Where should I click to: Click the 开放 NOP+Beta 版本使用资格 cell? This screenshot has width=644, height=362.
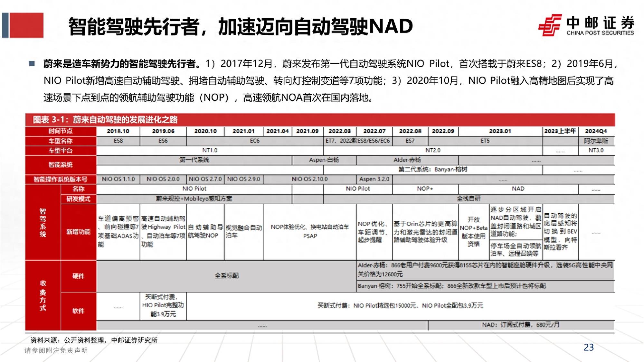coord(473,232)
